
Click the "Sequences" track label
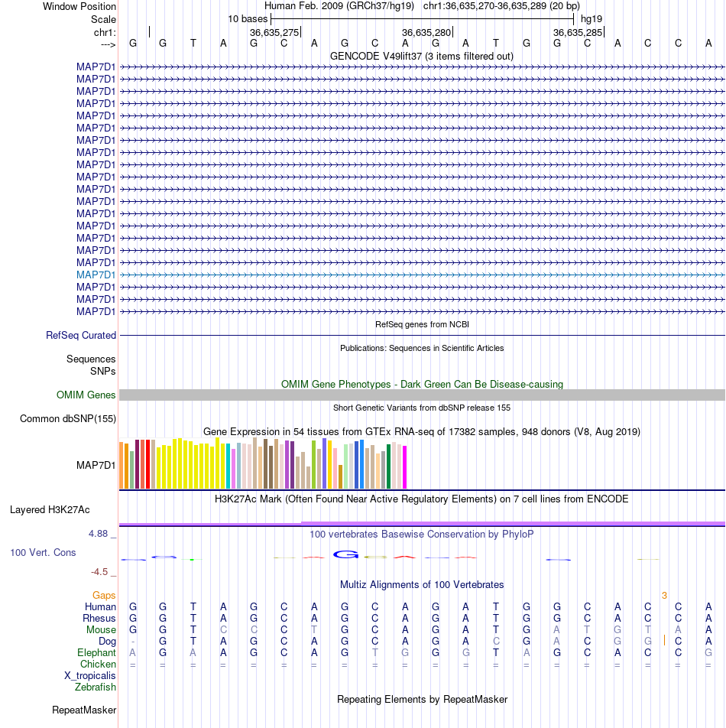(x=91, y=359)
